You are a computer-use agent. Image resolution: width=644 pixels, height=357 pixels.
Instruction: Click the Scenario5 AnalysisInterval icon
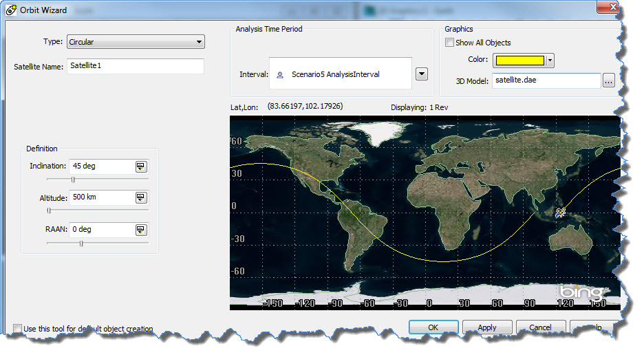(280, 74)
